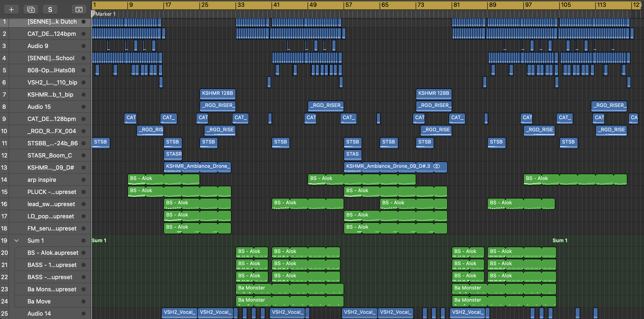Viewport: 644px width, 319px height.
Task: Select the first CAT region on track 9
Action: (x=130, y=118)
